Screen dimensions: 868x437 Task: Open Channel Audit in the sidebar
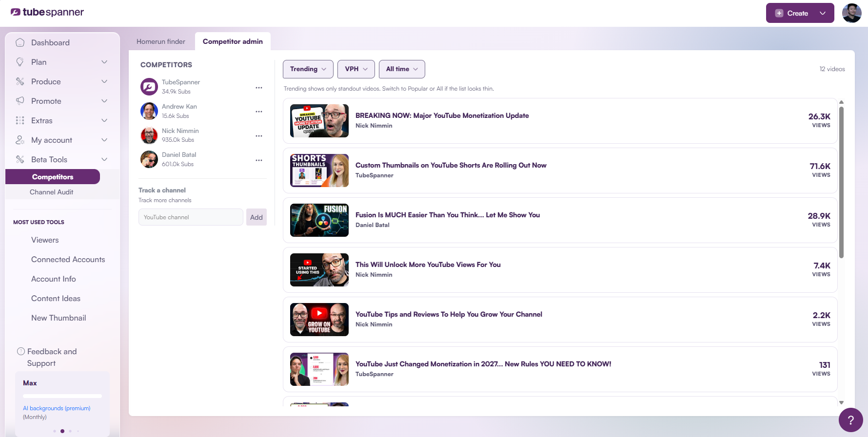click(52, 192)
